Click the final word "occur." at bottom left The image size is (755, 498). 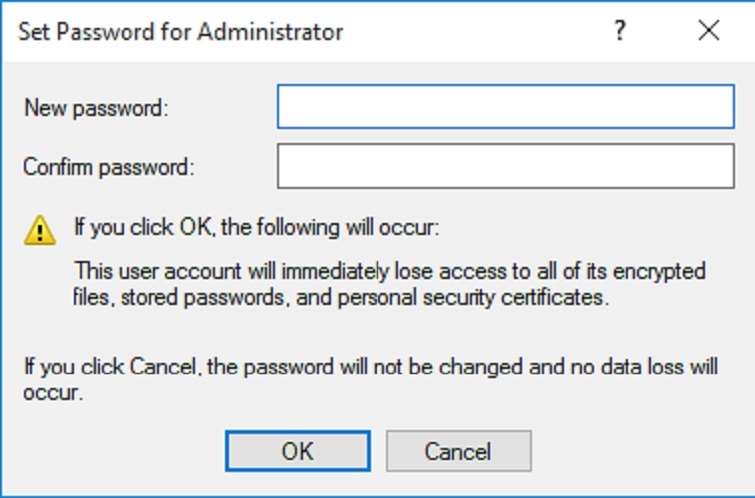tap(53, 392)
